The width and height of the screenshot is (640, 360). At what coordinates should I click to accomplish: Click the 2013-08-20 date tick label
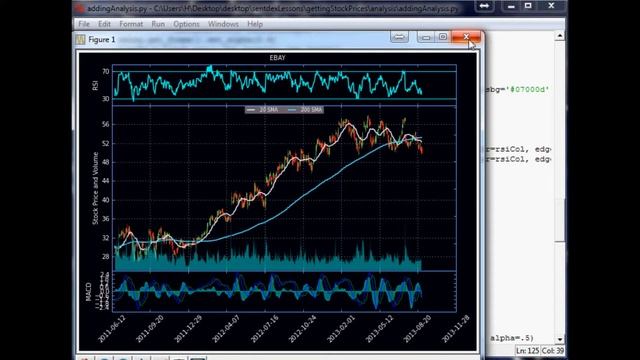click(418, 329)
